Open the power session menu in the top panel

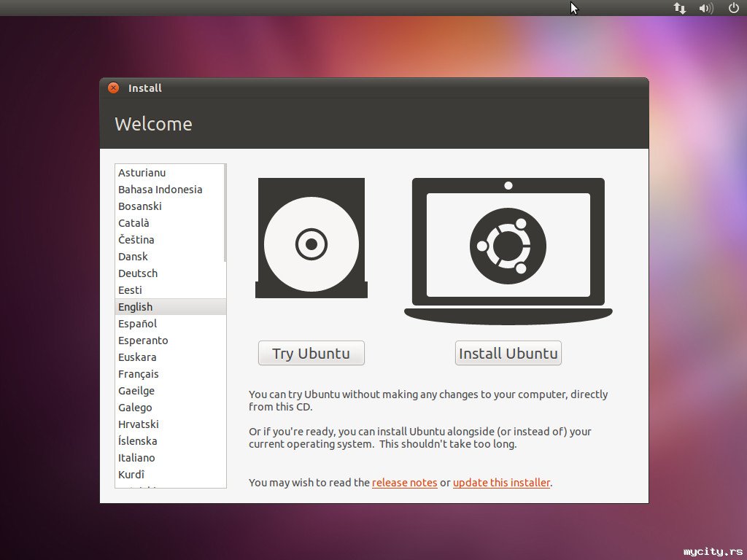tap(734, 8)
